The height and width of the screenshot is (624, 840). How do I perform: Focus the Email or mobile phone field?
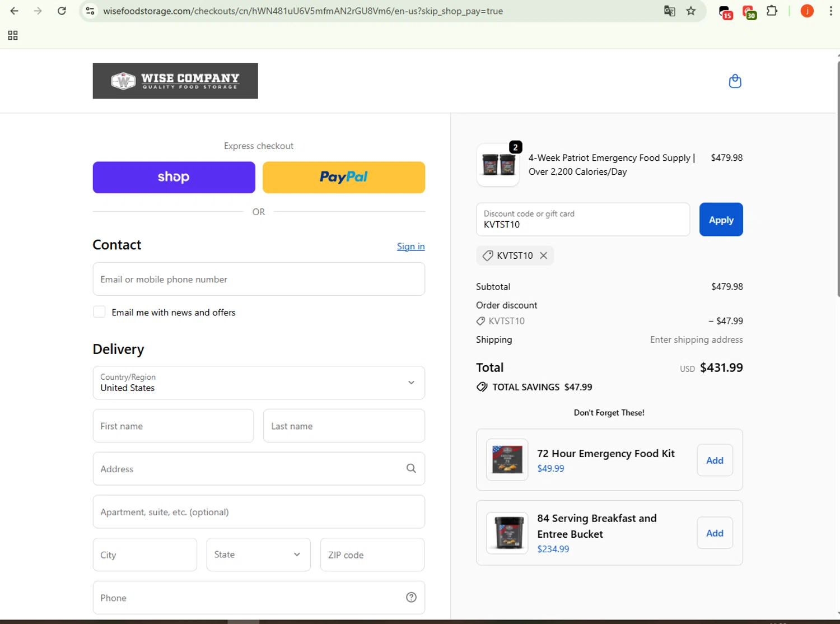(x=259, y=279)
